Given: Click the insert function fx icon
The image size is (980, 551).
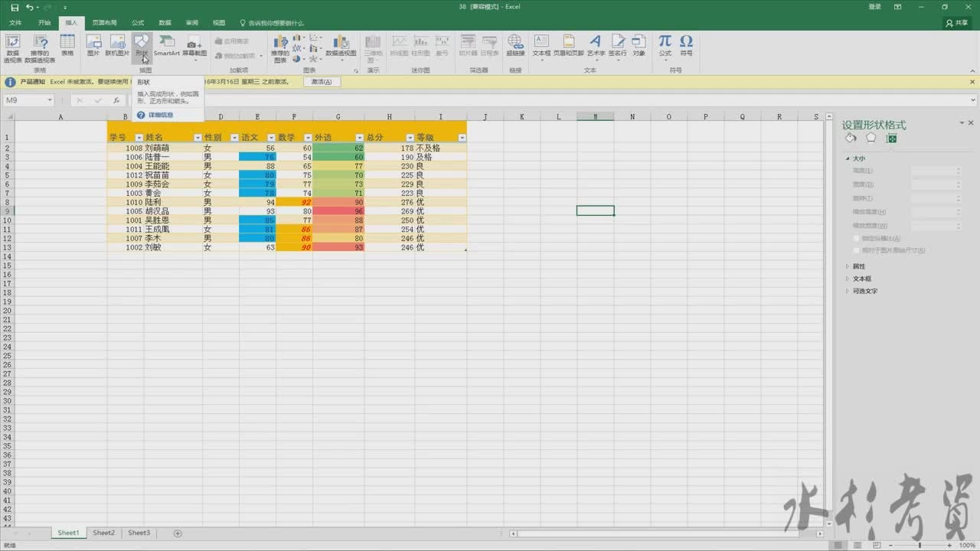Looking at the screenshot, I should pos(116,100).
